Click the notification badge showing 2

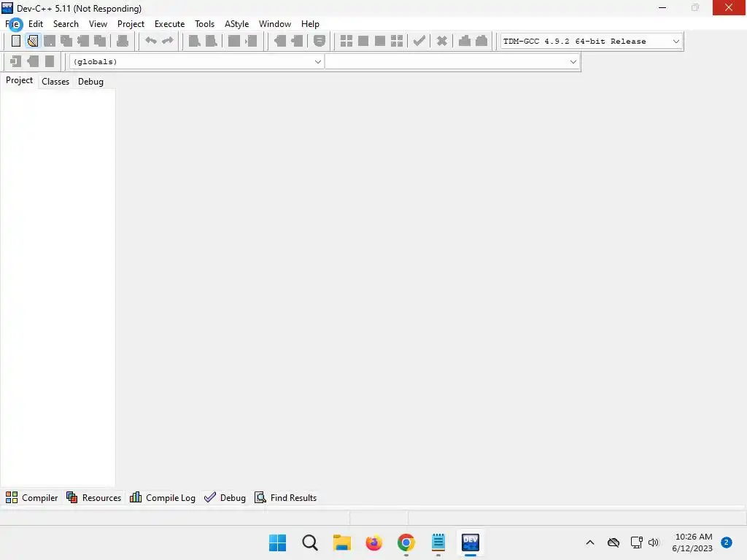[727, 542]
